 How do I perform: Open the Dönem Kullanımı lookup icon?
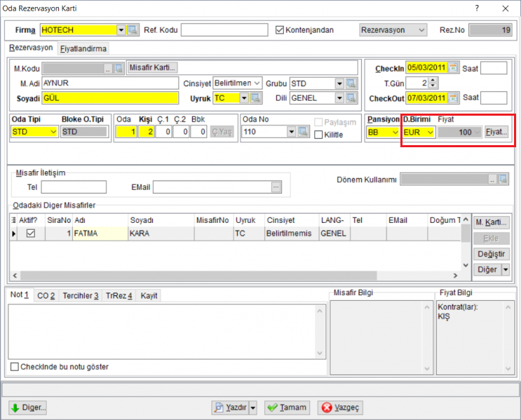click(503, 179)
